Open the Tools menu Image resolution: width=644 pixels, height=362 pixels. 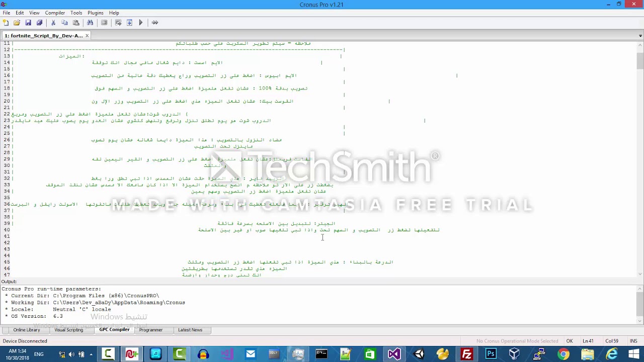click(76, 13)
